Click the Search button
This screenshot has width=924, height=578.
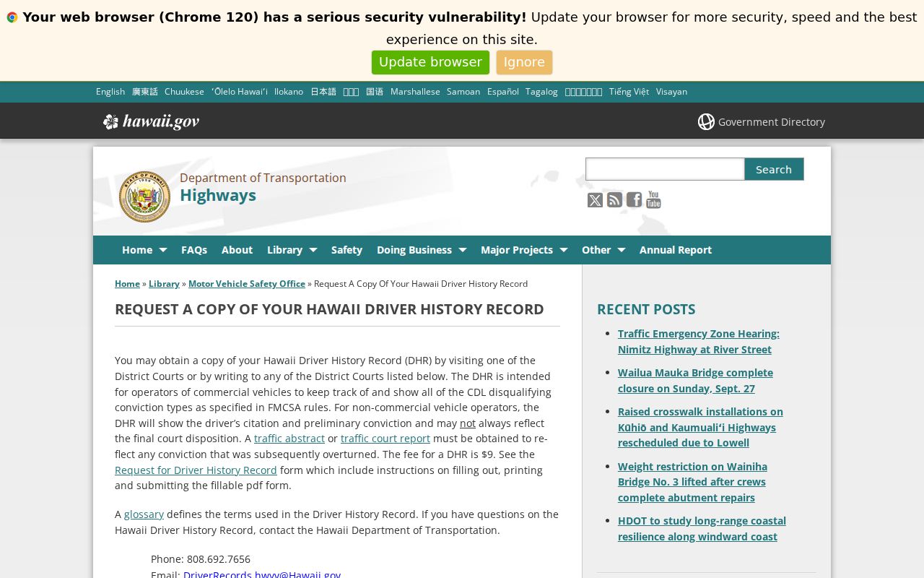(774, 169)
